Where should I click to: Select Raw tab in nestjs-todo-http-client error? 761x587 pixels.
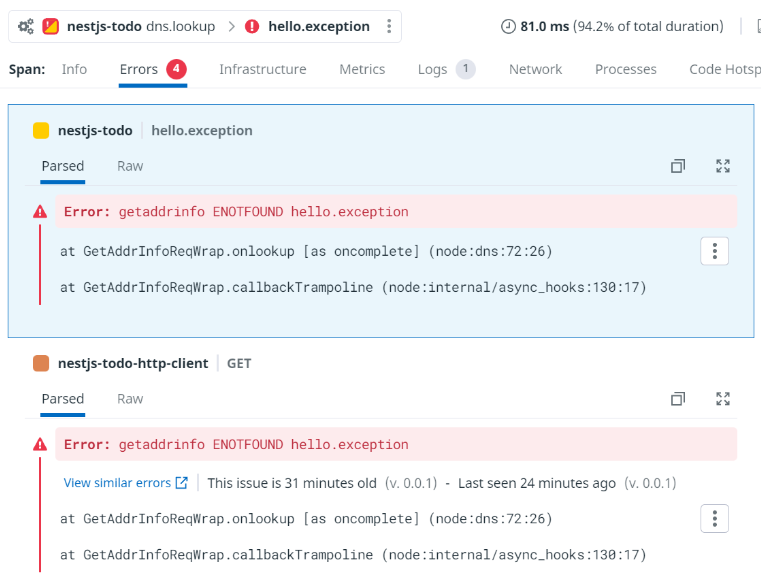click(130, 399)
